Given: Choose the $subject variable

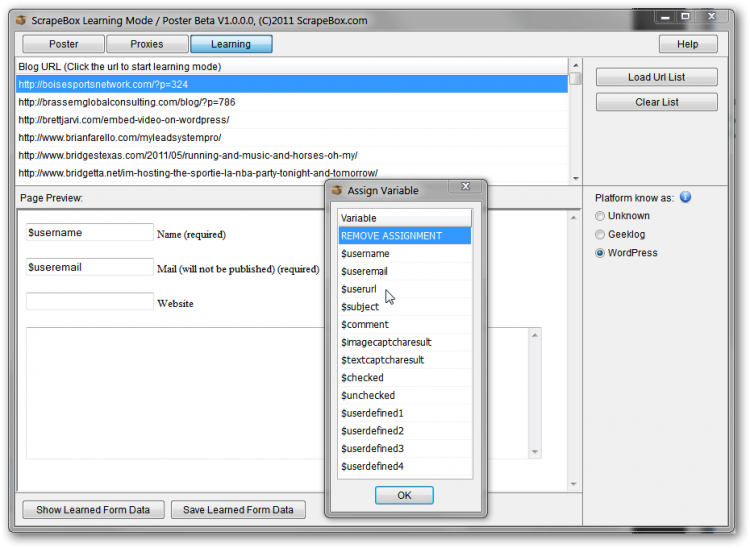Looking at the screenshot, I should [405, 307].
